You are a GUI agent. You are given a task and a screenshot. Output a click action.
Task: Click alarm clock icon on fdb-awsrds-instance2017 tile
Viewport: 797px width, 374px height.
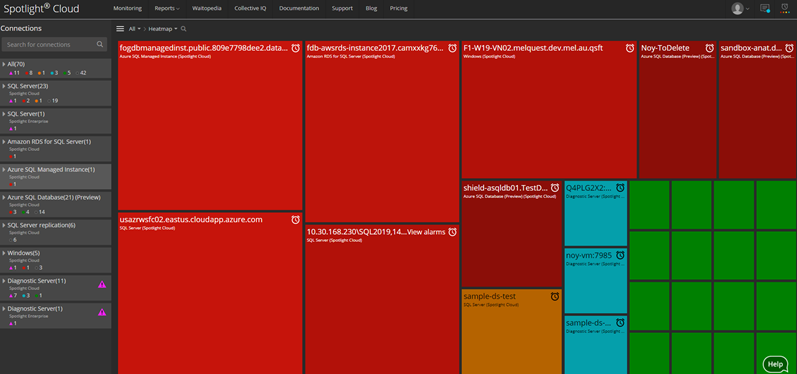pyautogui.click(x=452, y=48)
